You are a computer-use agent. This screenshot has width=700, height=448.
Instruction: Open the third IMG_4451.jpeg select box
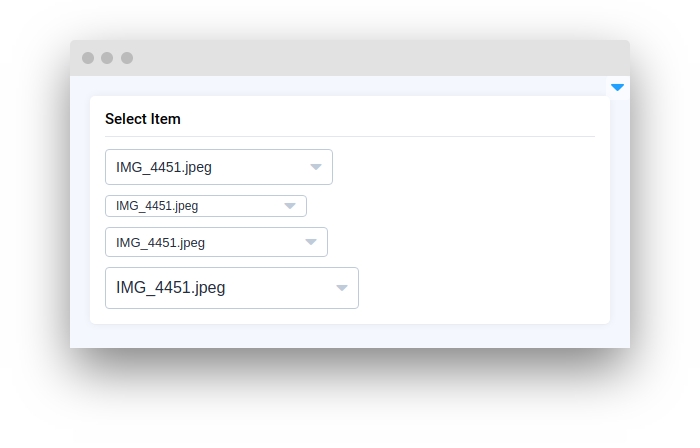click(217, 242)
